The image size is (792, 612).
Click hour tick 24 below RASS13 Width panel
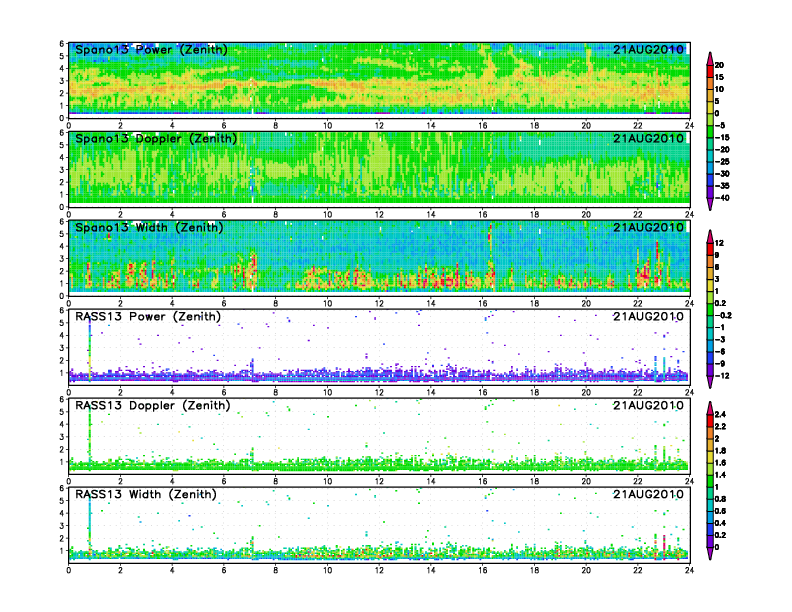pos(689,570)
